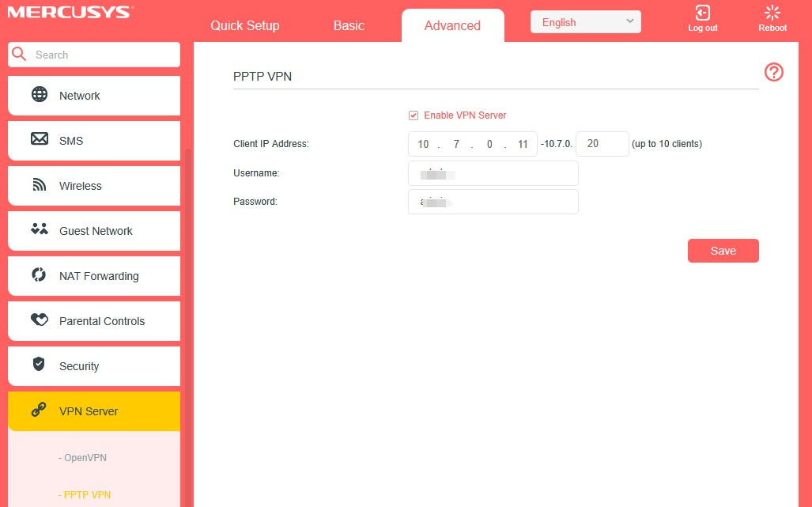Open NAT Forwarding via its circular arrows icon
This screenshot has height=507, width=812.
point(40,275)
